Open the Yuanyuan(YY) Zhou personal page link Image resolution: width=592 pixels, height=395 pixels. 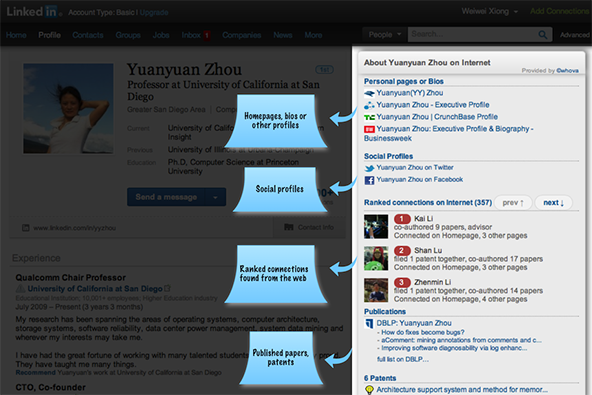pos(410,93)
